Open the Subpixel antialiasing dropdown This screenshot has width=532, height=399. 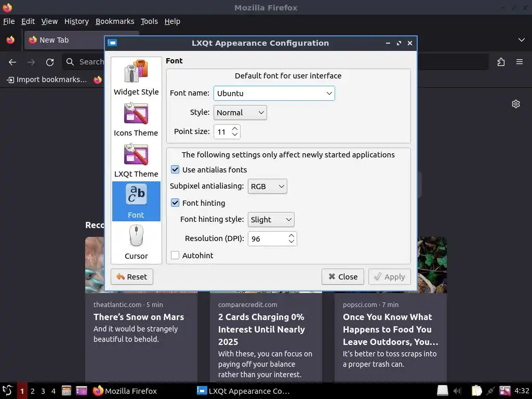pos(268,187)
